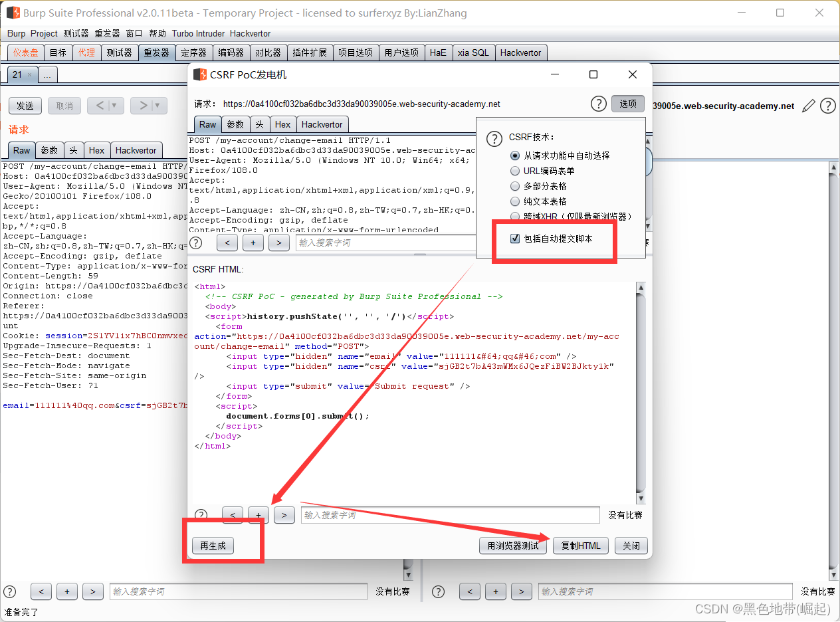Screen dimensions: 840x622
Task: Switch to the xia SQL tab
Action: click(x=472, y=52)
